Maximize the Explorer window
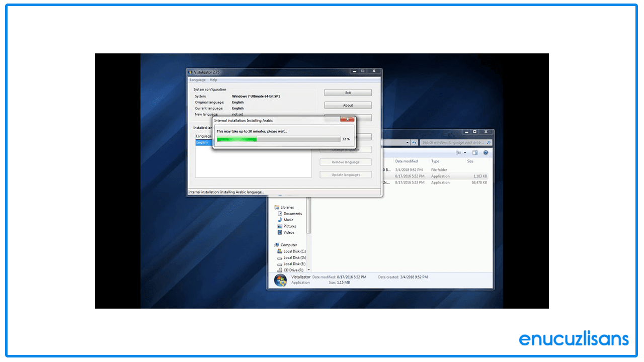Viewport: 644px width, 362px height. pyautogui.click(x=474, y=132)
